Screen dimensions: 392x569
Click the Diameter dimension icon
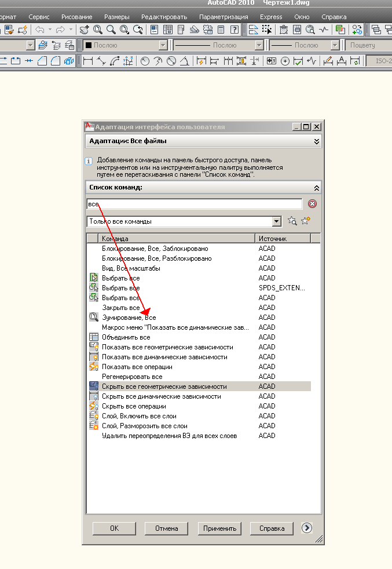[171, 61]
